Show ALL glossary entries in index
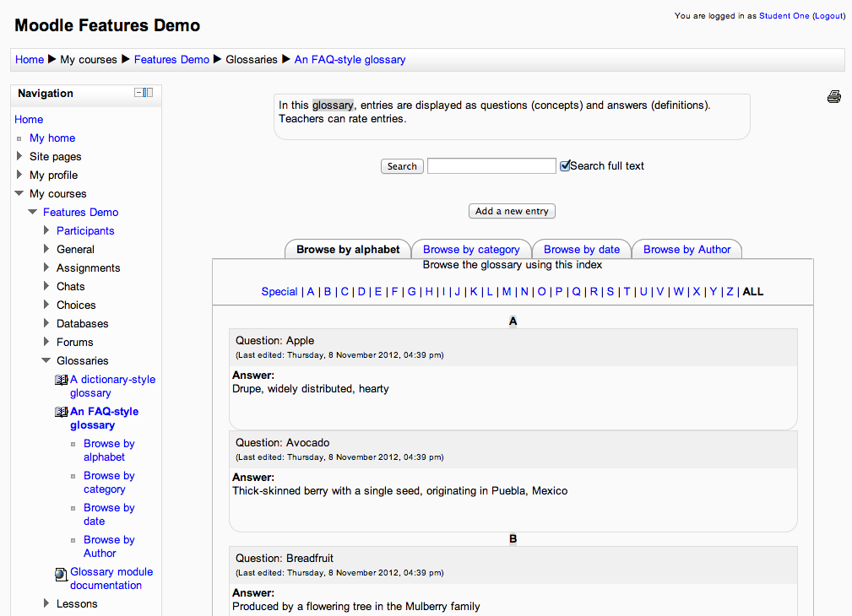852x616 pixels. [x=753, y=292]
